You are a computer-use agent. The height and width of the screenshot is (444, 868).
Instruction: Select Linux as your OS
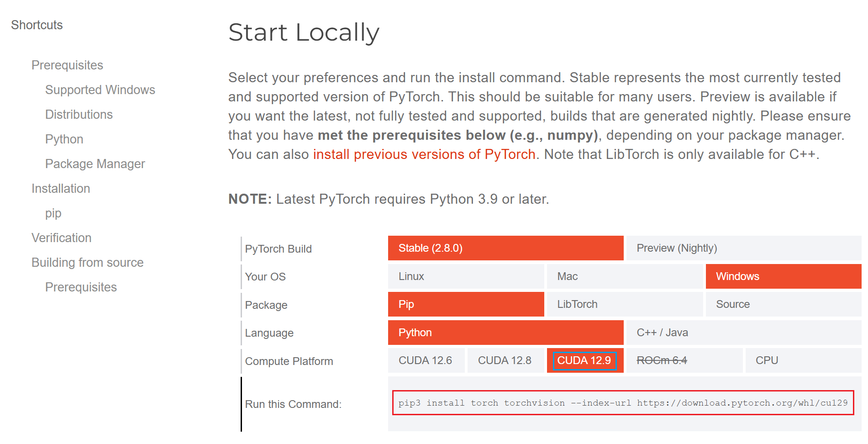(466, 276)
